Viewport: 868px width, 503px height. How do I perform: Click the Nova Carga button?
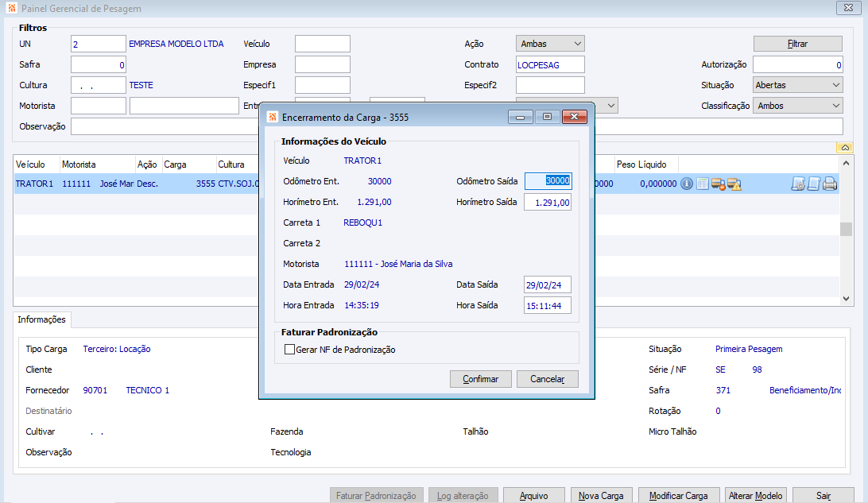(601, 495)
